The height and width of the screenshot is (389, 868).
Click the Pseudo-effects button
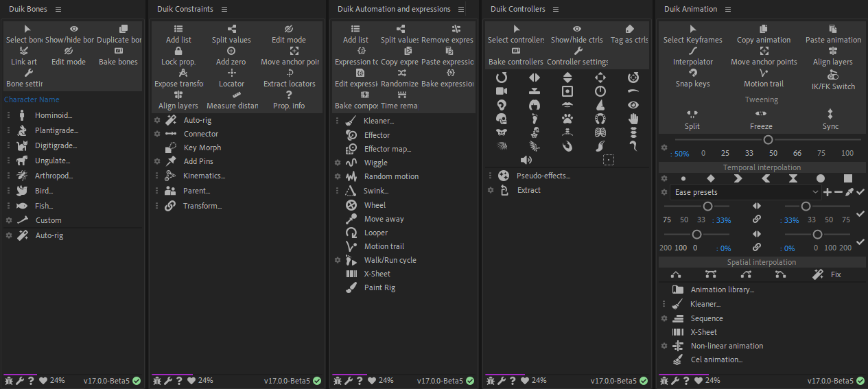click(x=543, y=176)
